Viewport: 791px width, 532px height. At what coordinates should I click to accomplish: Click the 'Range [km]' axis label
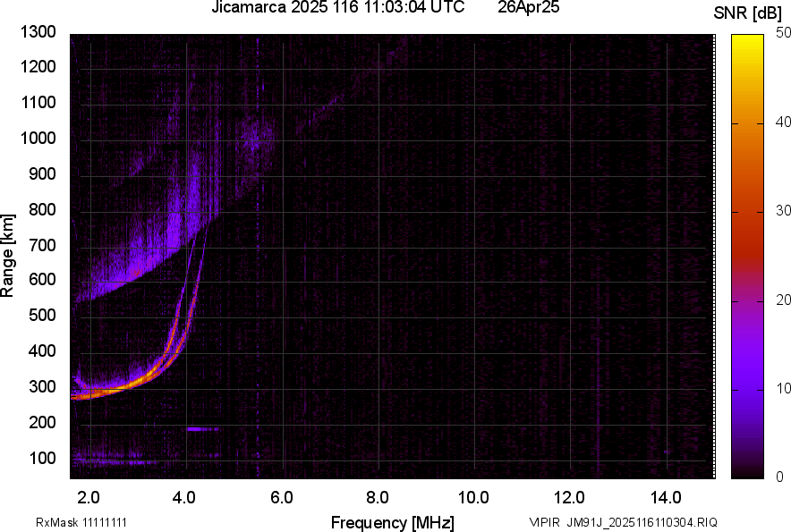[8, 256]
